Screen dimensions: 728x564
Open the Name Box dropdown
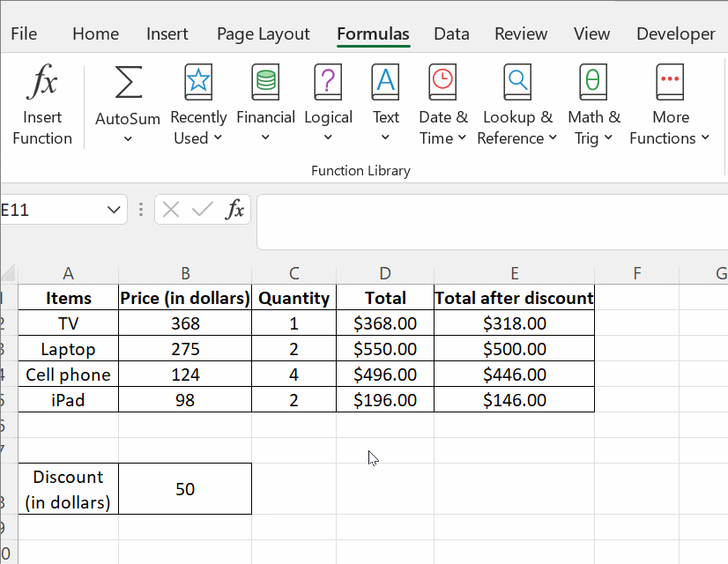(x=113, y=210)
